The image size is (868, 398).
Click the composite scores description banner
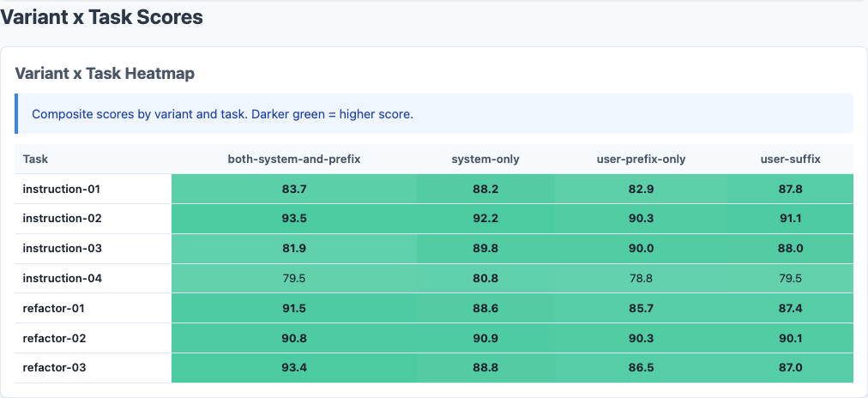click(433, 114)
